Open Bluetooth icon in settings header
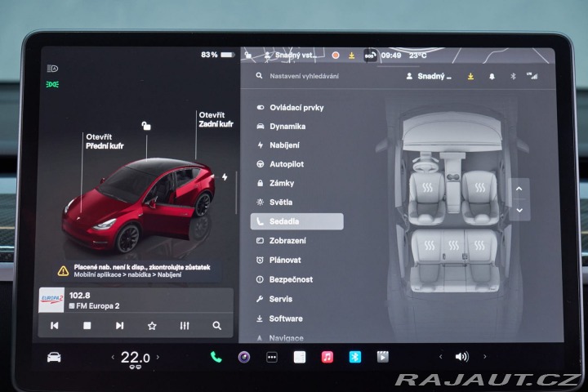Viewport: 588px width, 392px height. [513, 77]
